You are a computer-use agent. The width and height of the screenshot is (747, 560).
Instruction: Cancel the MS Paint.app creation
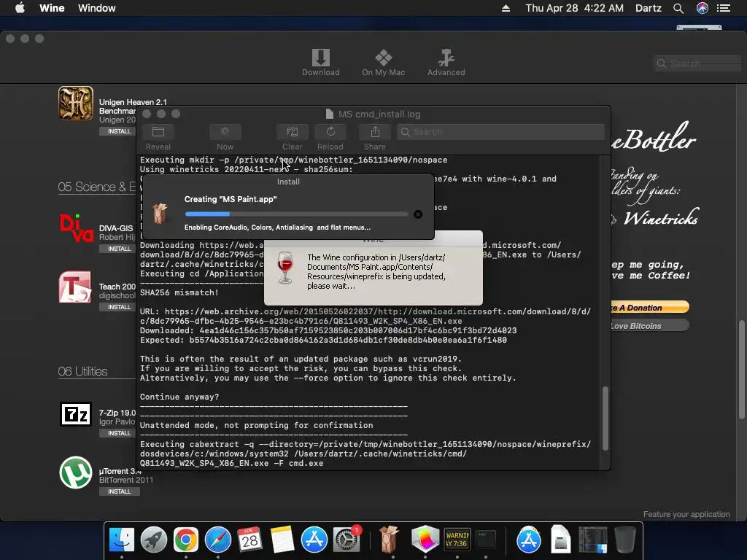(x=418, y=214)
